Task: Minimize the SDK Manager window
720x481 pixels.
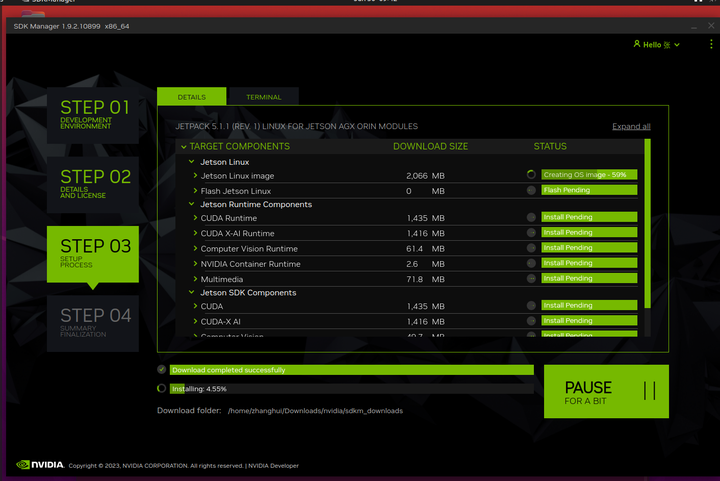Action: click(x=694, y=27)
